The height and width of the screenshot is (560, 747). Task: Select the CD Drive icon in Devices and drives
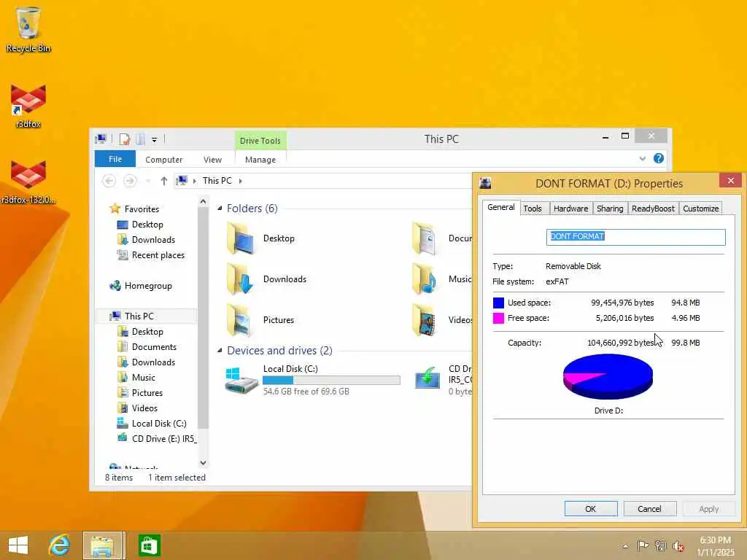(x=427, y=378)
